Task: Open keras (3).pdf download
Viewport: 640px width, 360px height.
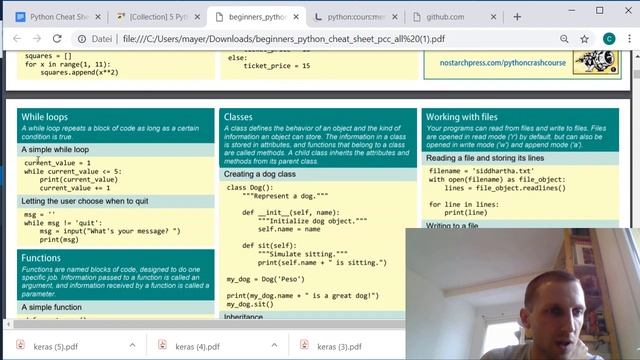Action: pos(340,347)
